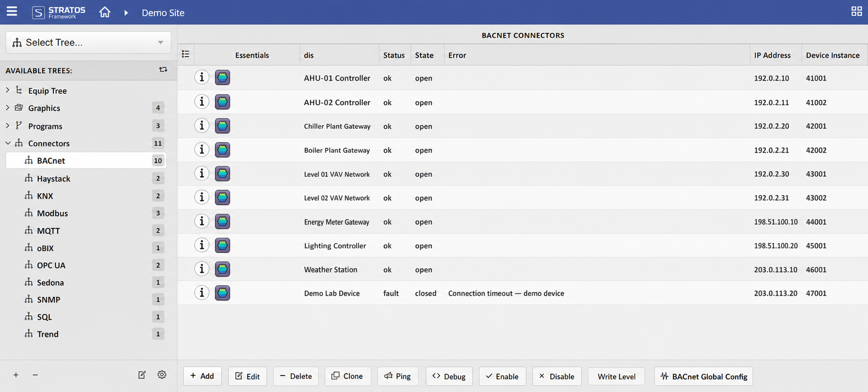Click the Delete button
The height and width of the screenshot is (392, 868).
(x=296, y=376)
